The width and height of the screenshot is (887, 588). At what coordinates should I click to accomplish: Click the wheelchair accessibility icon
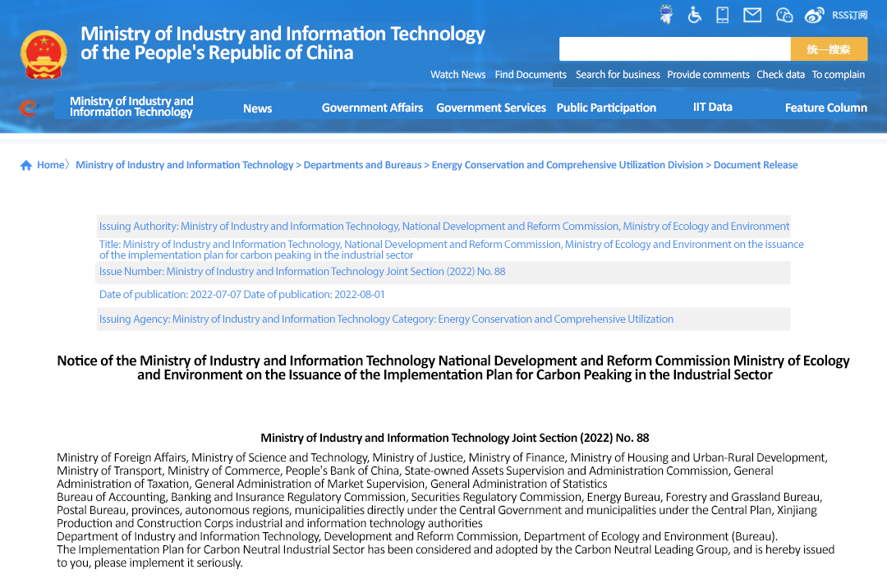point(695,15)
